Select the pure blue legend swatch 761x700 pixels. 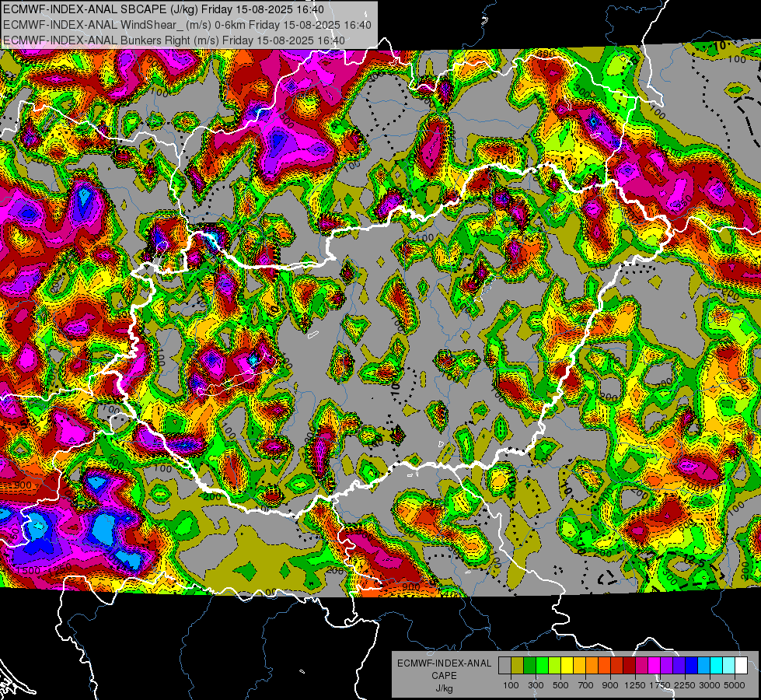pyautogui.click(x=691, y=666)
